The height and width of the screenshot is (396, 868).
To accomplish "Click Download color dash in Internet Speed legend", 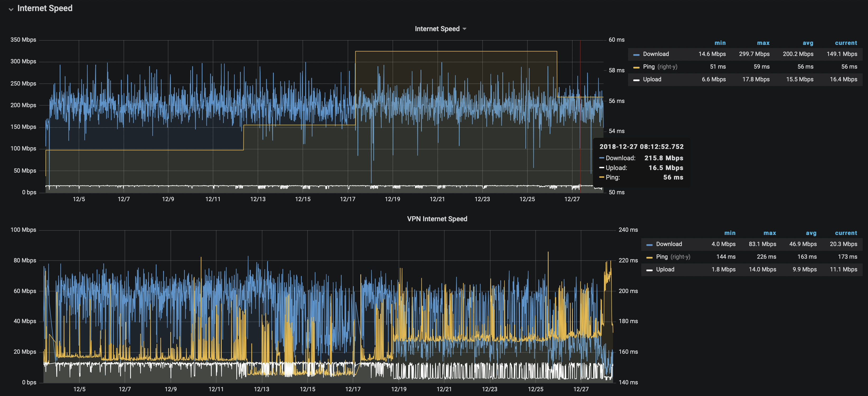I will 636,55.
